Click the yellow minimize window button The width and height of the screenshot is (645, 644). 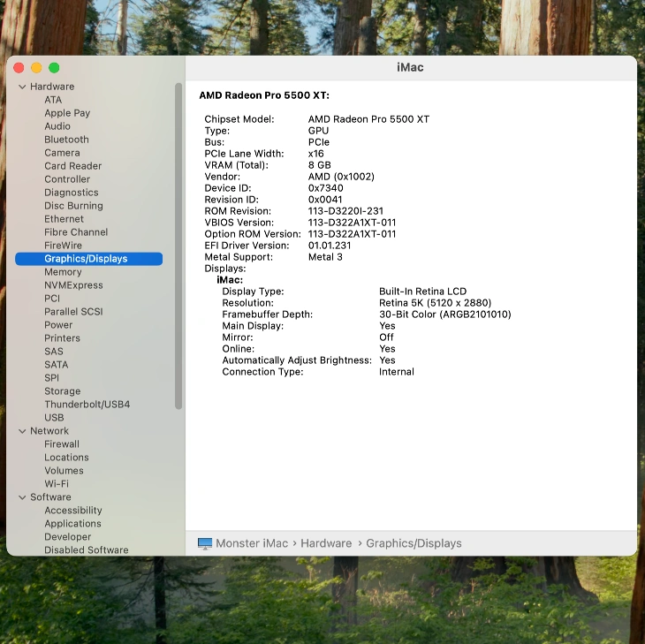point(36,68)
